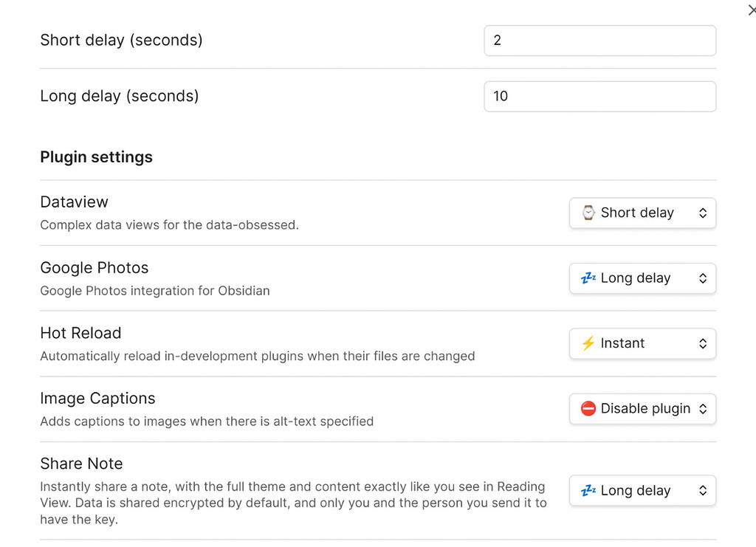The height and width of the screenshot is (547, 756).
Task: Click the Share Note description text
Action: [292, 503]
